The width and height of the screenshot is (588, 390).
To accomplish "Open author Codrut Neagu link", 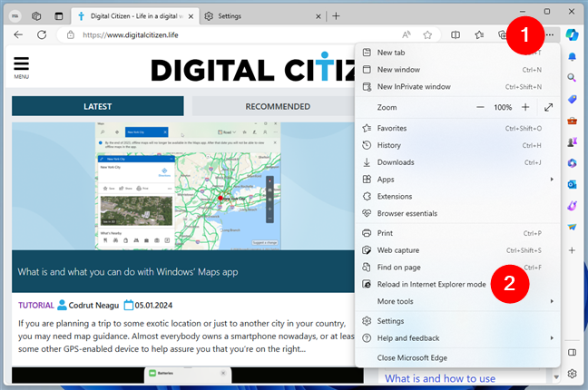I will tap(93, 306).
